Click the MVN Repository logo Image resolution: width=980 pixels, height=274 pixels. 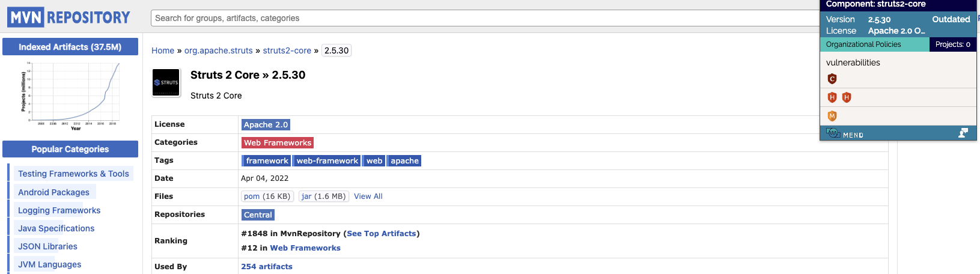tap(69, 17)
